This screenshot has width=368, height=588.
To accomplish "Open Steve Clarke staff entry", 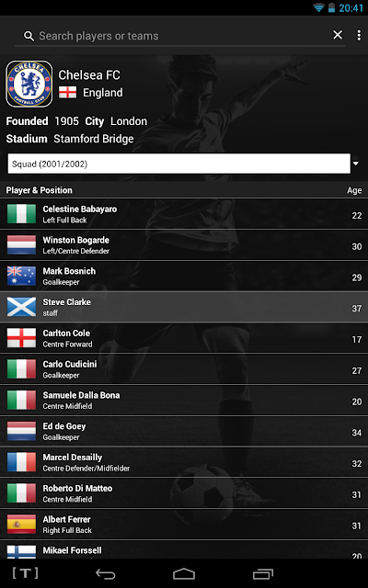I will tap(184, 307).
